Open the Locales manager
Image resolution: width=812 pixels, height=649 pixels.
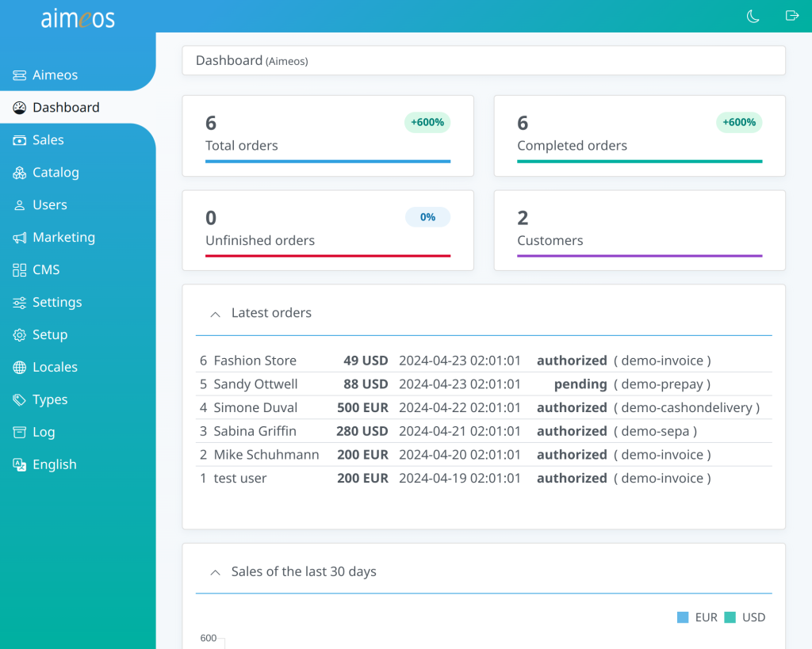click(x=56, y=367)
